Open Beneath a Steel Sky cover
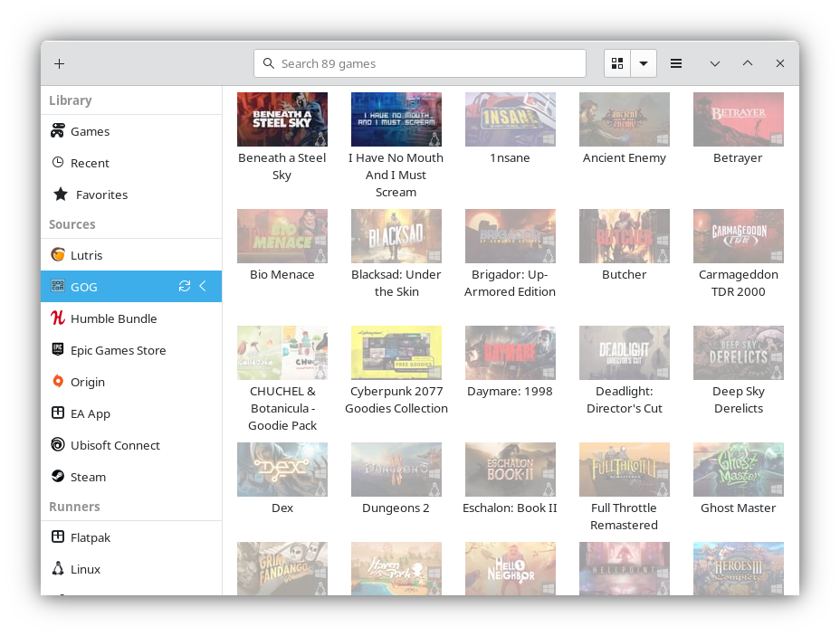 click(282, 119)
